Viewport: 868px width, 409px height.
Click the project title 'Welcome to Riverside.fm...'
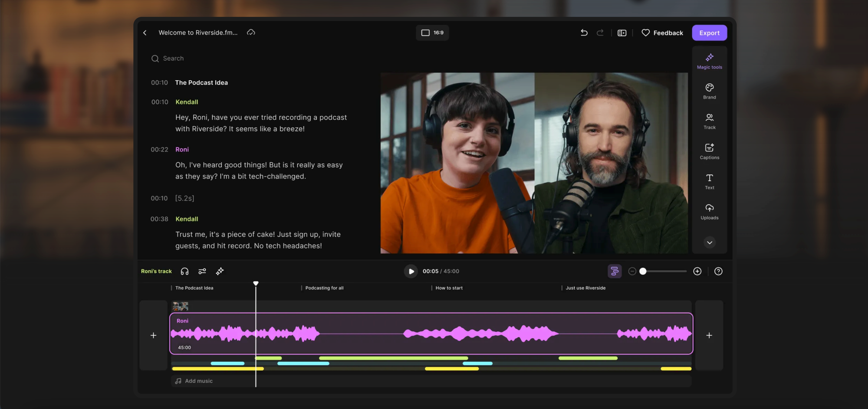198,33
